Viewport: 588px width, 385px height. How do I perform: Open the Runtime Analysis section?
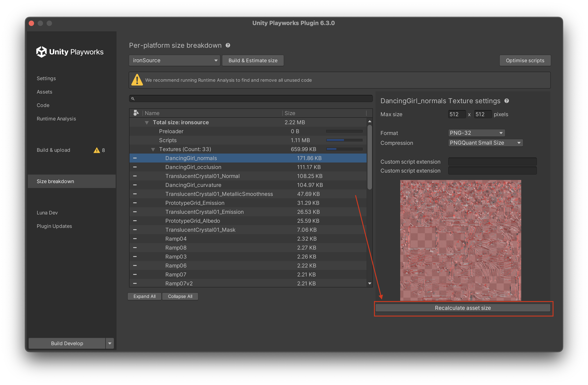pyautogui.click(x=56, y=119)
